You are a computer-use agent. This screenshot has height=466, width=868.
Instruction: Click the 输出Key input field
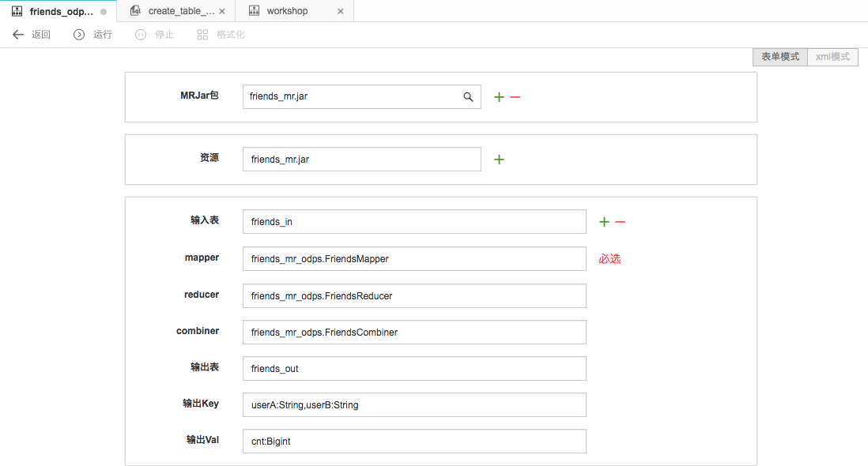click(x=414, y=404)
